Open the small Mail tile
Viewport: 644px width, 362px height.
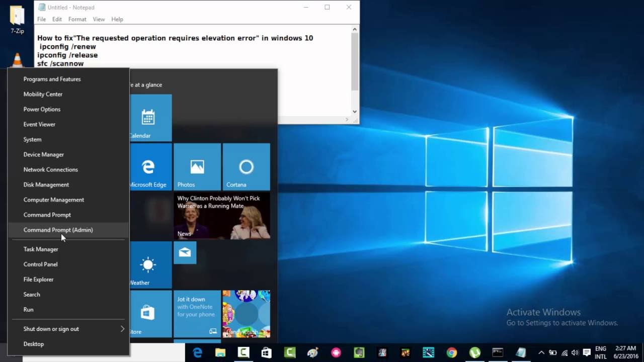pos(185,253)
